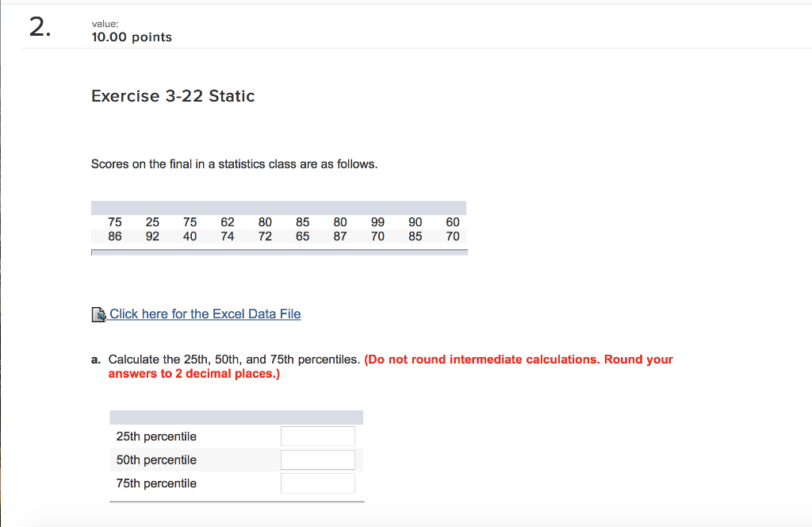Select the 'Exercise 3-22 Static' title
The width and height of the screenshot is (812, 527).
pos(173,96)
